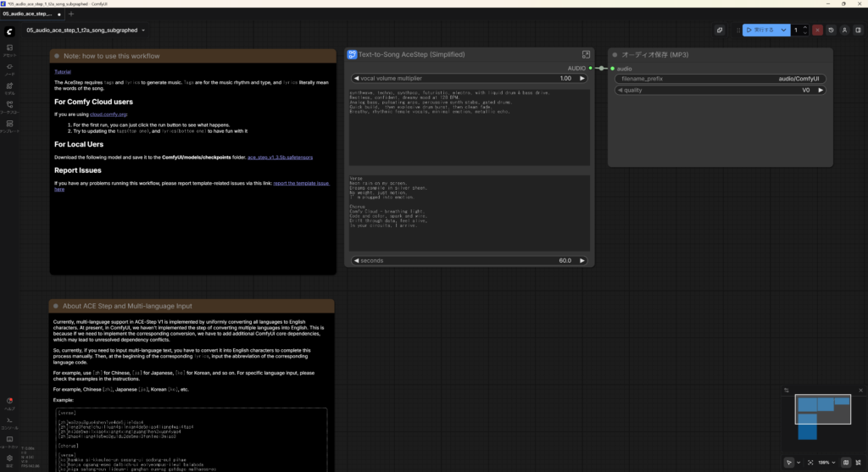
Task: Open the queue history icon
Action: tap(832, 30)
